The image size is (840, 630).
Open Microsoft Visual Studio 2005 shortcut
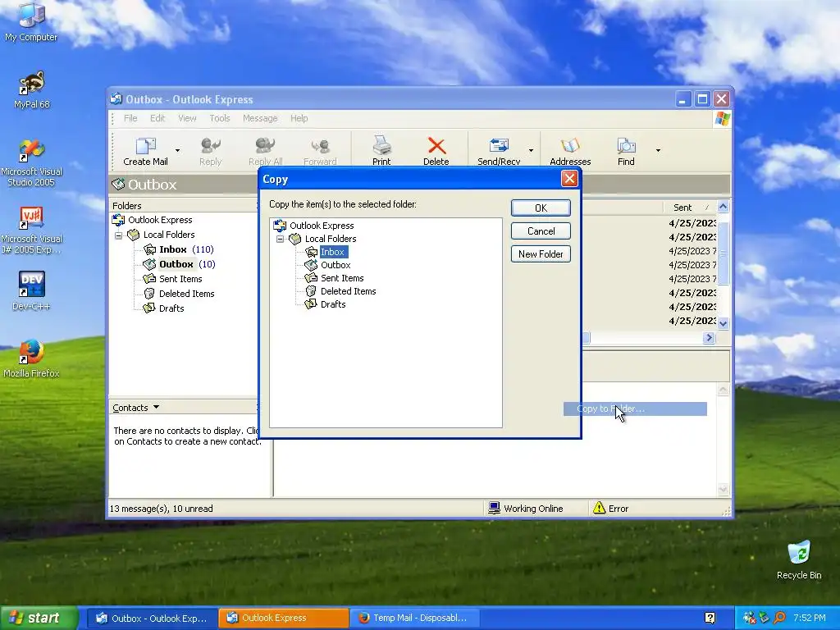[31, 163]
